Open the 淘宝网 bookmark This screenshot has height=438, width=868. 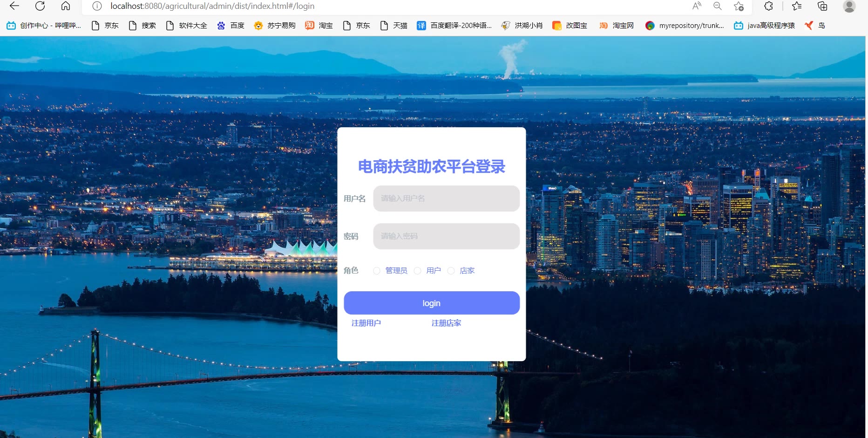coord(616,26)
